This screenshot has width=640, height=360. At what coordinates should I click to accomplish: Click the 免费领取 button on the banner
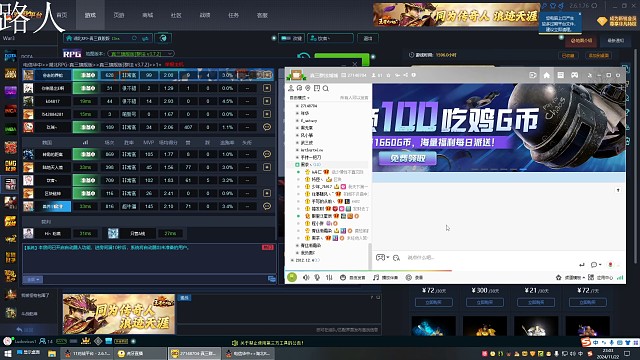[x=408, y=158]
